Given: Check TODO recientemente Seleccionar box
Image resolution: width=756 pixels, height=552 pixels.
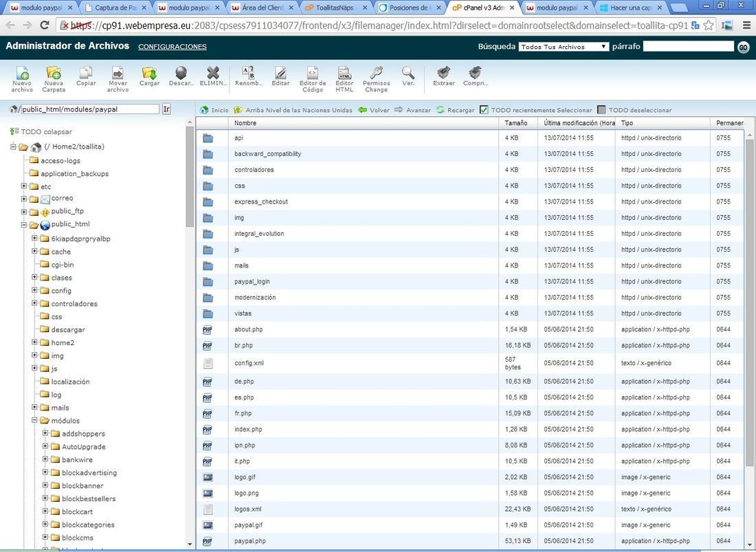Looking at the screenshot, I should pyautogui.click(x=484, y=110).
